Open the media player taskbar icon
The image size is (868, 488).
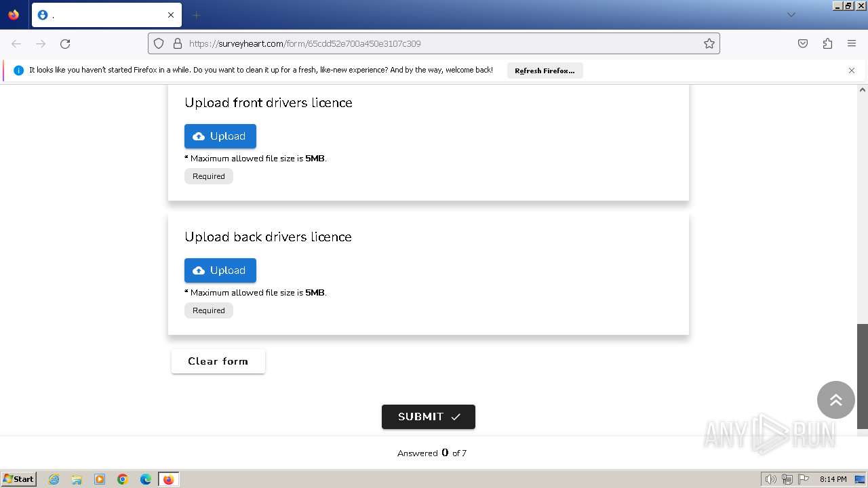100,479
